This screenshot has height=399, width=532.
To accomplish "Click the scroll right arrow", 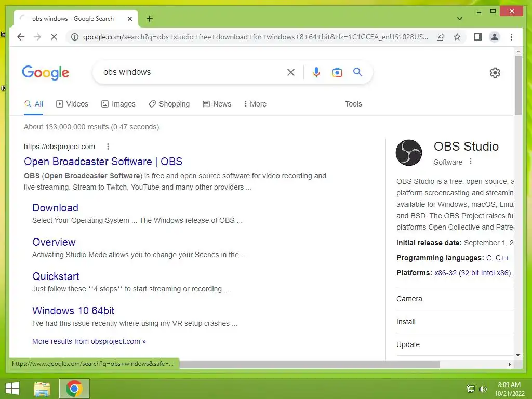I will pyautogui.click(x=509, y=364).
